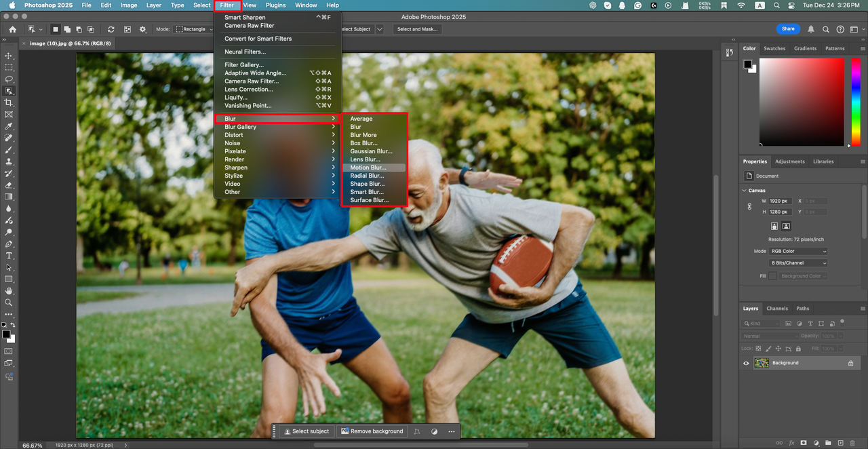Screen dimensions: 868x449
Task: Select Intersect with selection mode button
Action: click(x=92, y=29)
